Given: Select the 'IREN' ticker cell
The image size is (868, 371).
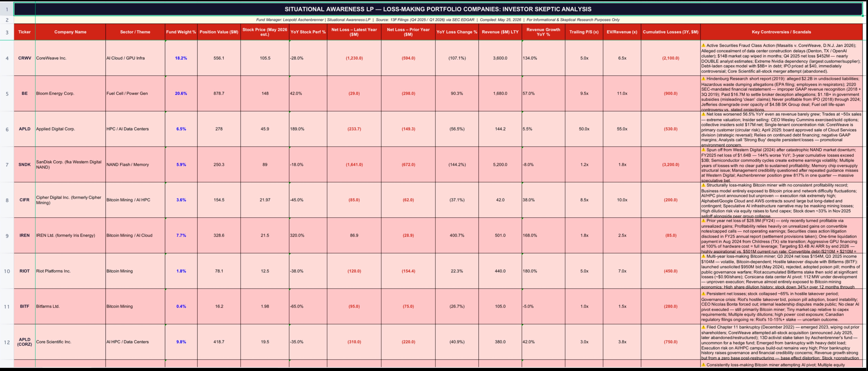Looking at the screenshot, I should click(25, 235).
